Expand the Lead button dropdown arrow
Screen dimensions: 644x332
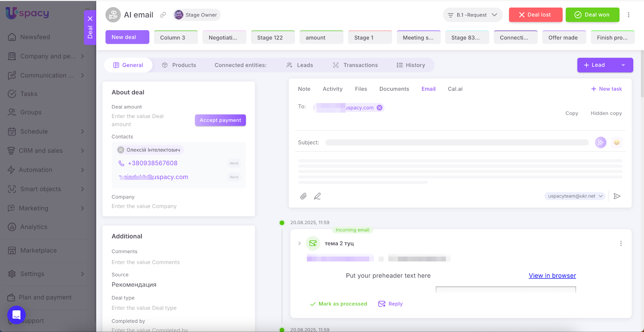tap(623, 65)
